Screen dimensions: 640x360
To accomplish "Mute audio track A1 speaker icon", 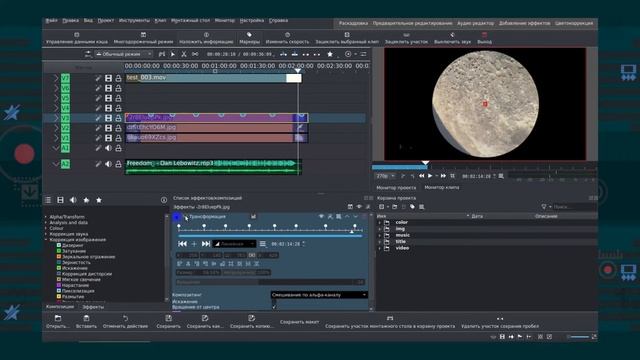I will 108,148.
